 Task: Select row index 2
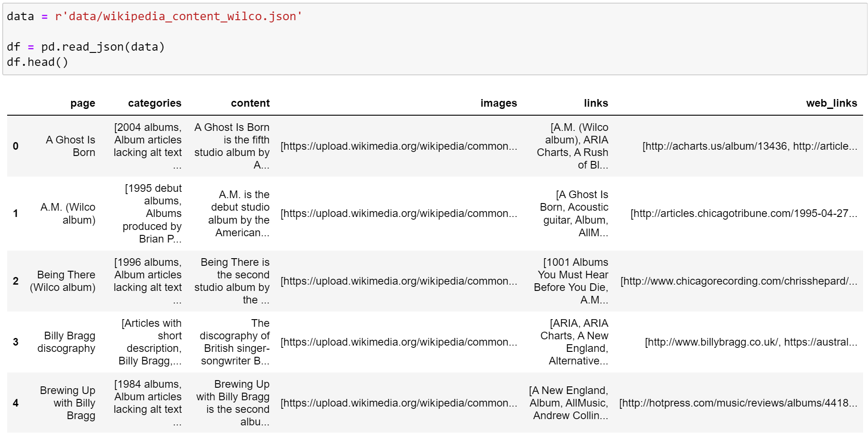[x=16, y=281]
